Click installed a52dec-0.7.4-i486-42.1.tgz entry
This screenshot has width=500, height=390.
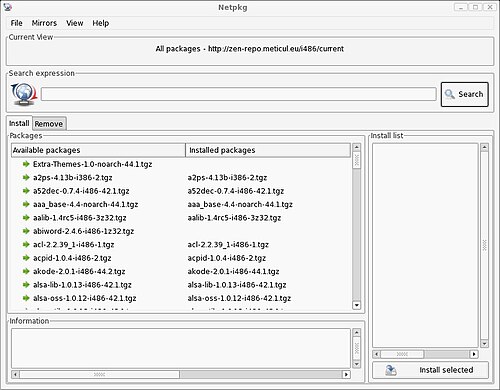[x=236, y=191]
